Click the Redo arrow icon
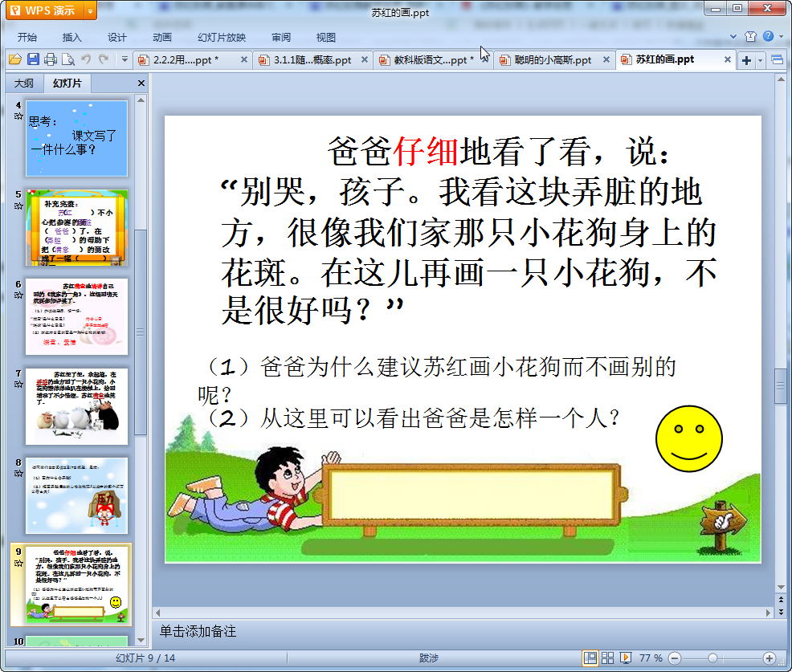This screenshot has height=672, width=792. (104, 59)
